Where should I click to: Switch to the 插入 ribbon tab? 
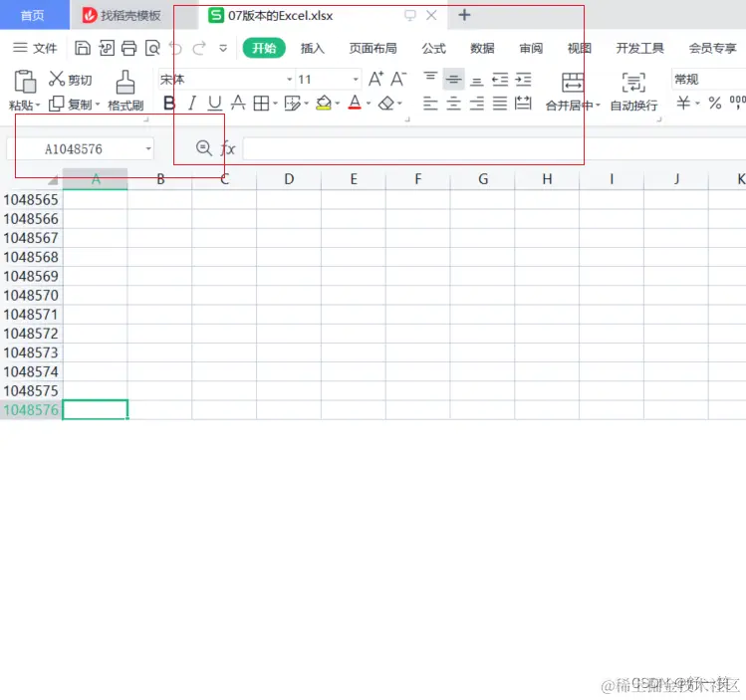click(312, 48)
